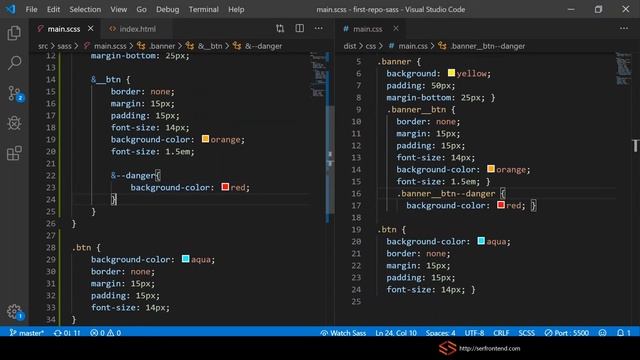Click the yellow color swatch in main.css
The image size is (640, 360).
(451, 73)
